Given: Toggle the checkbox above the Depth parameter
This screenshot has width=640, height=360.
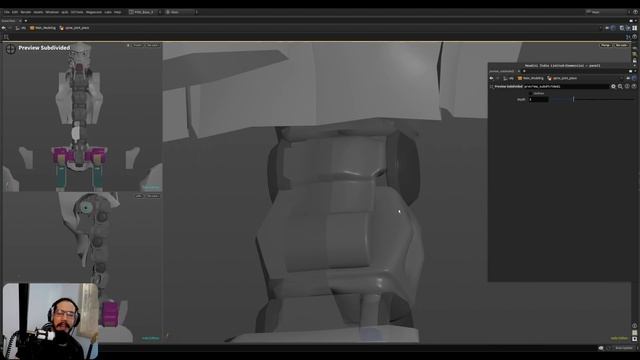Looking at the screenshot, I should [x=531, y=93].
